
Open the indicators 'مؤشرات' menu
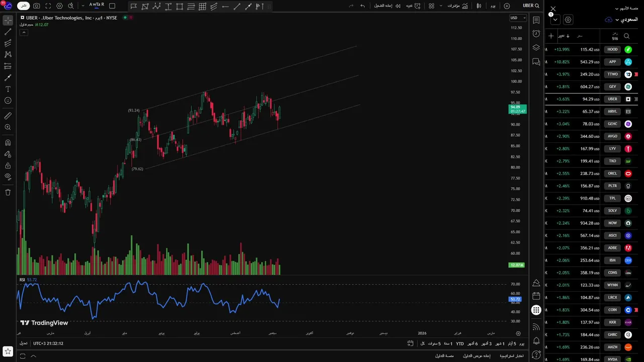pos(457,6)
